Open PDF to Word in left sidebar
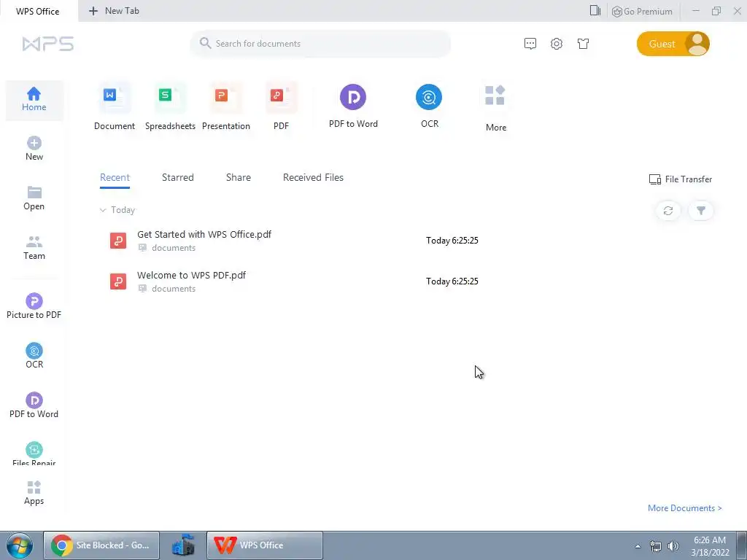Image resolution: width=747 pixels, height=560 pixels. [34, 405]
